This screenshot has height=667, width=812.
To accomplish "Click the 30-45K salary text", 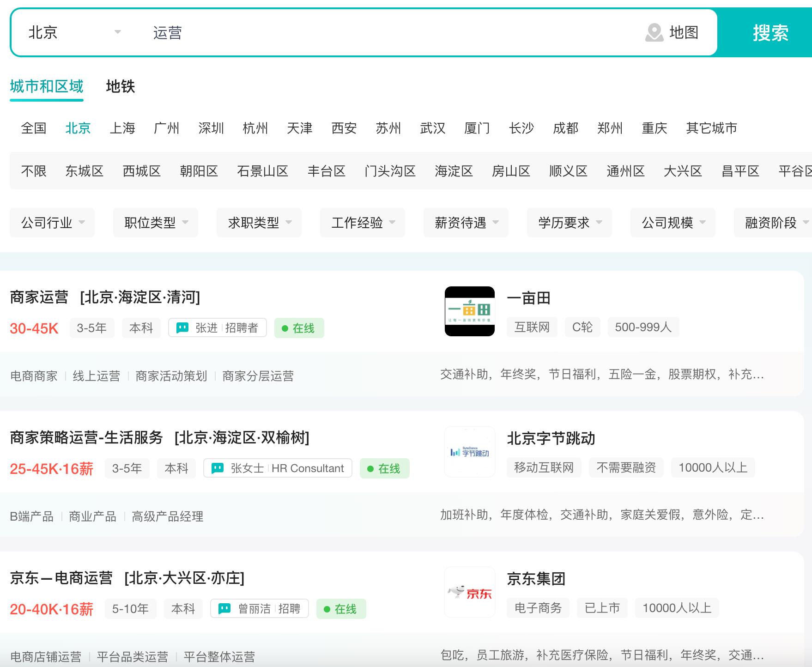I will point(34,328).
